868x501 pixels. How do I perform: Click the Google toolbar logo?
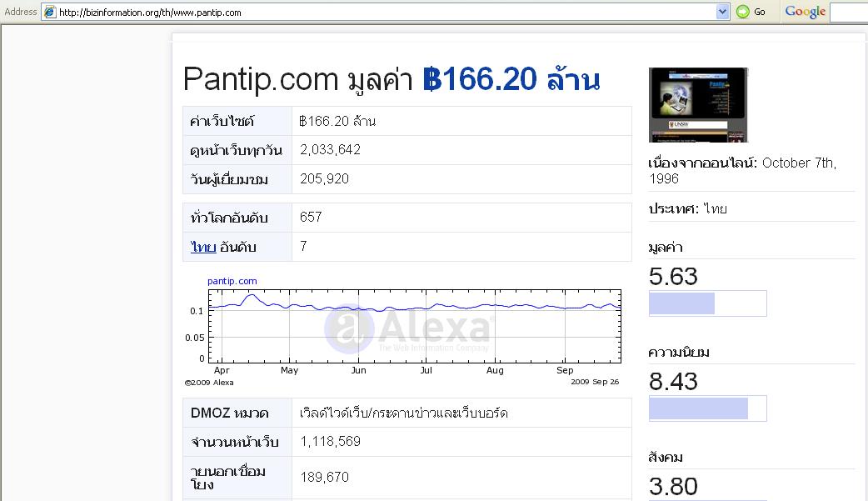[x=805, y=12]
